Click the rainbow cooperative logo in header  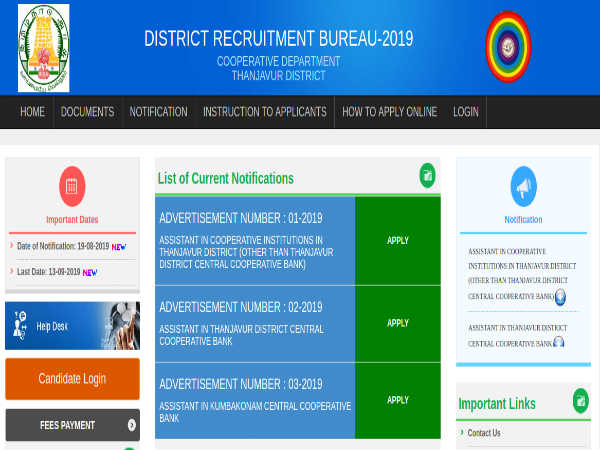click(508, 47)
